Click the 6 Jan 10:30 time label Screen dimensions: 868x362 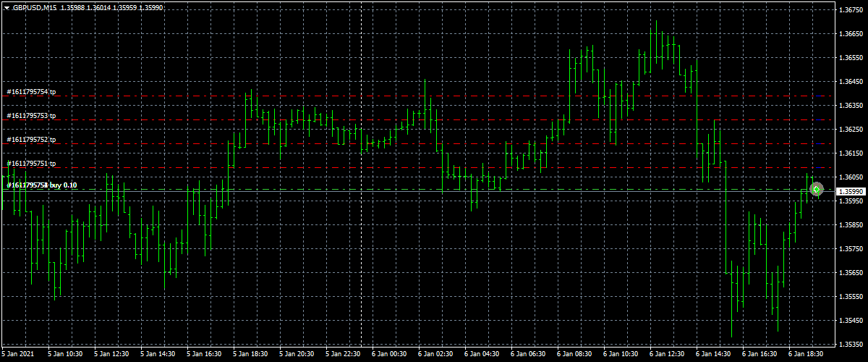pyautogui.click(x=620, y=355)
